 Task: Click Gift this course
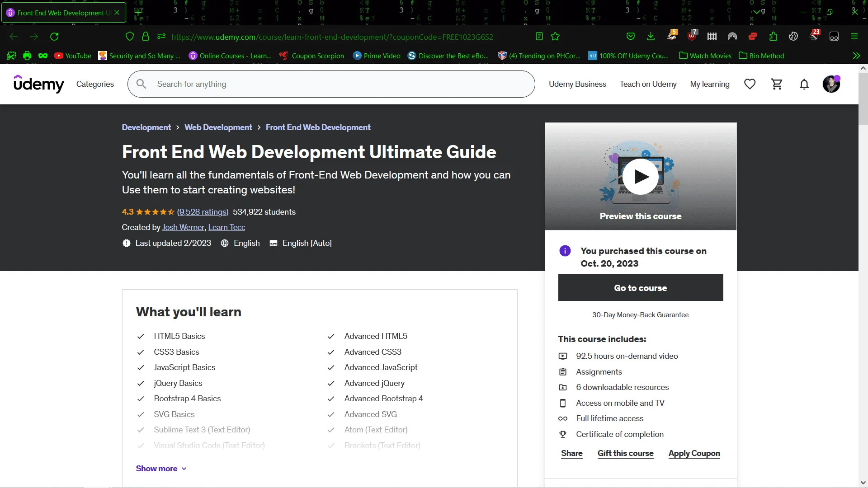(x=626, y=453)
